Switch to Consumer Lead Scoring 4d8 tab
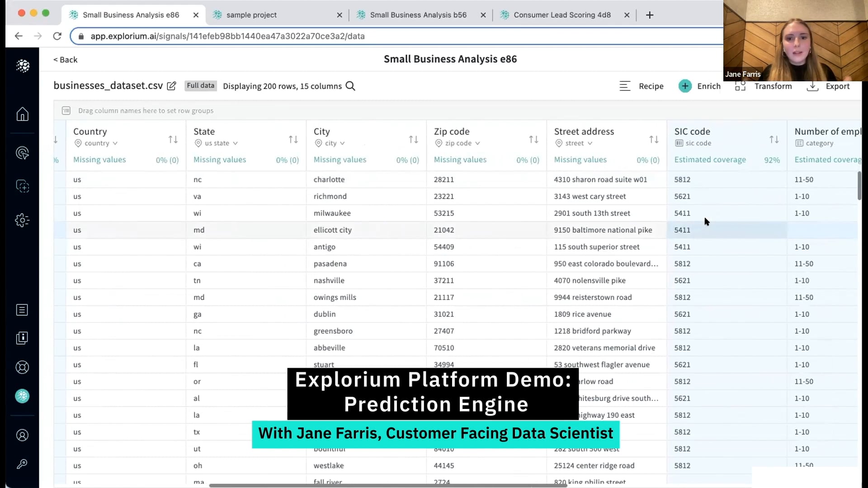The image size is (868, 488). tap(564, 15)
